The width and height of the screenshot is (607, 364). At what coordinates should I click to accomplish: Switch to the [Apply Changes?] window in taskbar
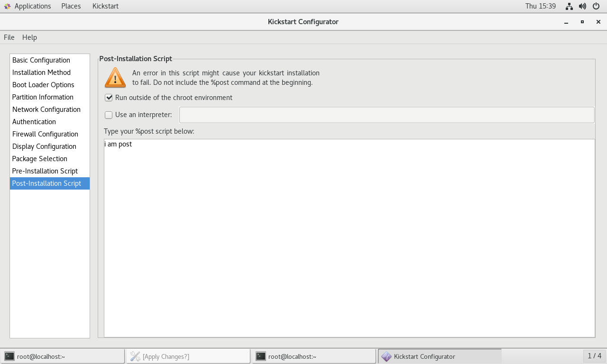(x=188, y=356)
